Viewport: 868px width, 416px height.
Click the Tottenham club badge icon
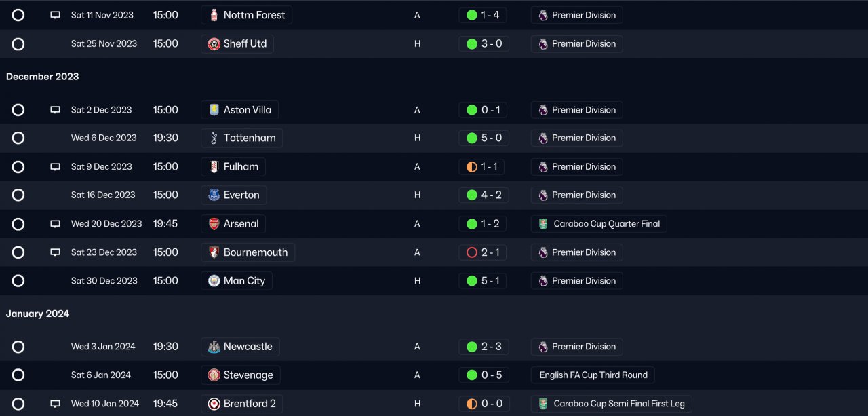click(x=214, y=138)
